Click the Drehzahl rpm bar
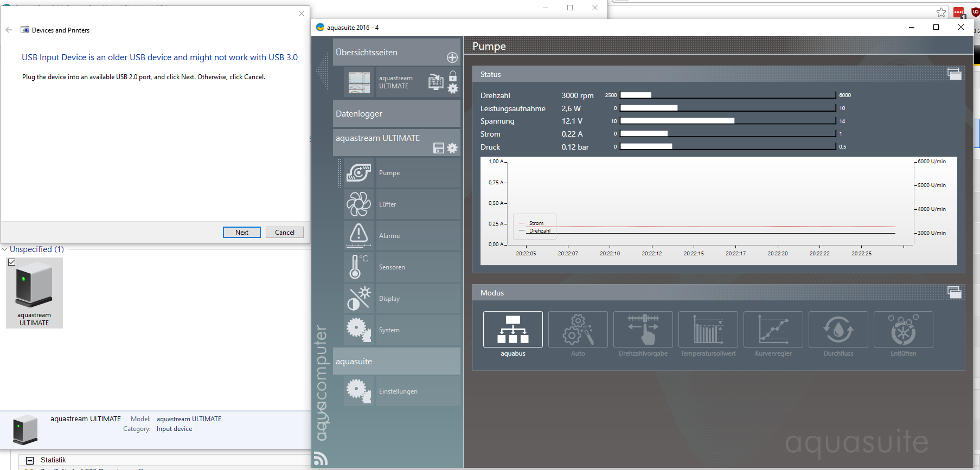This screenshot has height=470, width=980. (x=727, y=95)
